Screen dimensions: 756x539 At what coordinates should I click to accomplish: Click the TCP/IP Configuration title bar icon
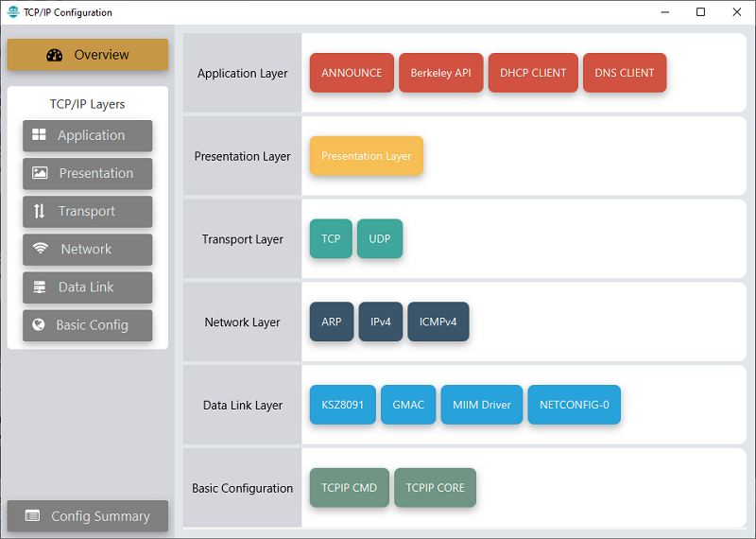(12, 12)
